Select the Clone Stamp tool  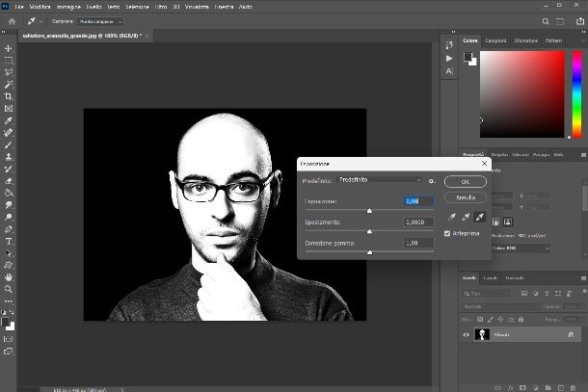click(9, 157)
